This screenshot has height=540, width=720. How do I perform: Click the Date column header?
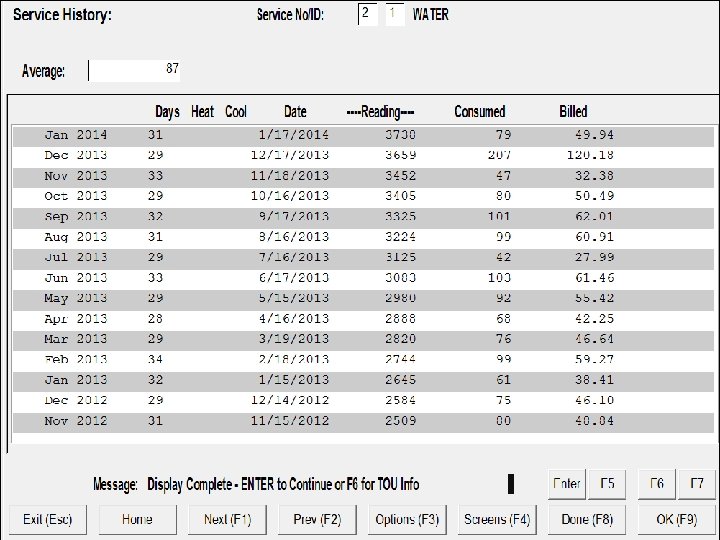tap(295, 112)
